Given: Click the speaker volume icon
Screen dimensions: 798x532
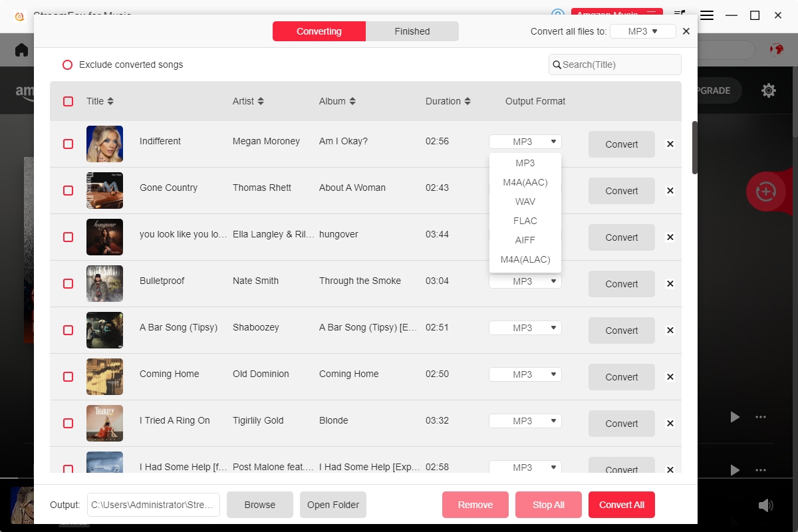Looking at the screenshot, I should pyautogui.click(x=766, y=505).
